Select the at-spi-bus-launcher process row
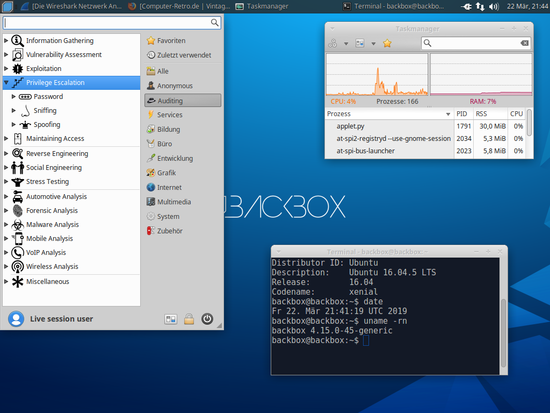Viewport: 550px width, 413px height. click(425, 151)
